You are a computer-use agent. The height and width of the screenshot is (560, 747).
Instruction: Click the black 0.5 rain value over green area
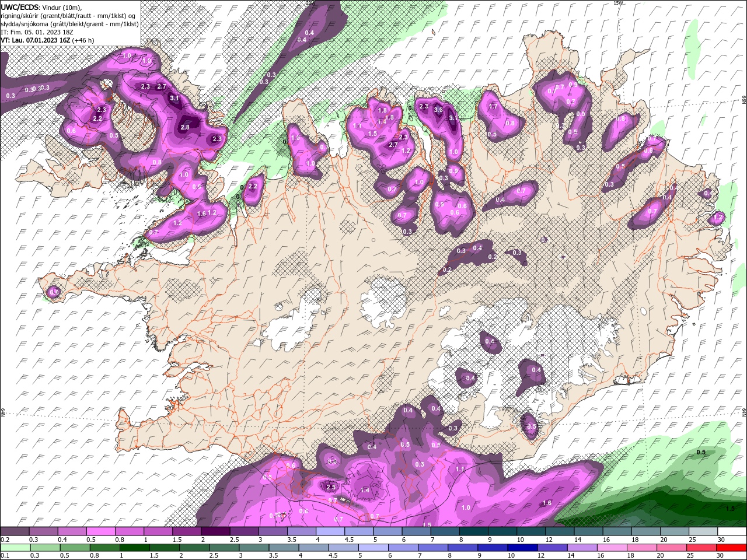pos(701,452)
